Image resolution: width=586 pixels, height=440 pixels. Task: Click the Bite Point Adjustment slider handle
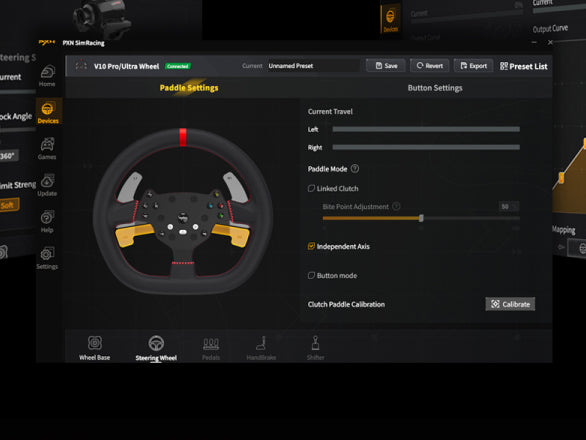pos(421,218)
